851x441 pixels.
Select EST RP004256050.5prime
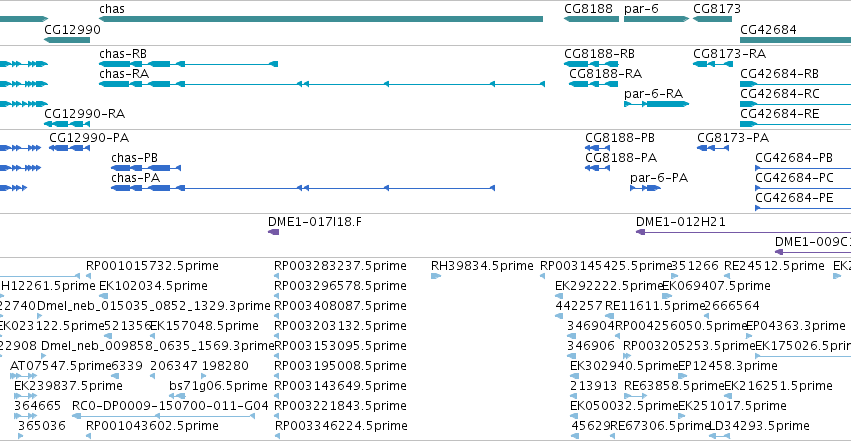tap(682, 326)
